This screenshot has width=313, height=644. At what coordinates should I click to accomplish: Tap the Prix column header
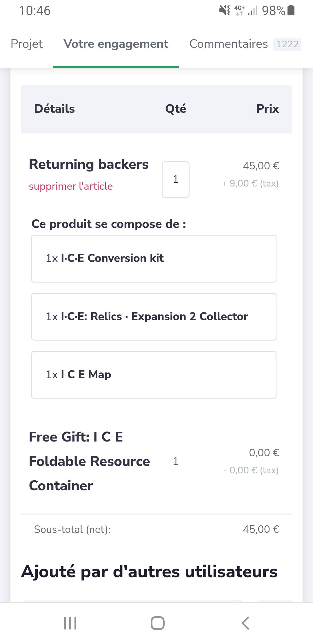[267, 109]
